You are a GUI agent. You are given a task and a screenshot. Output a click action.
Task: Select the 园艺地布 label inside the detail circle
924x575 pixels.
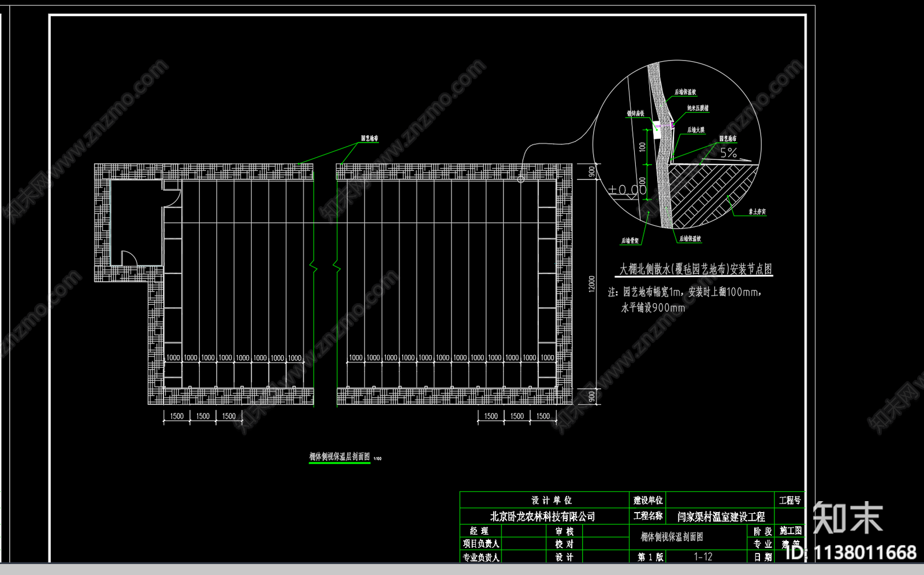tap(728, 139)
